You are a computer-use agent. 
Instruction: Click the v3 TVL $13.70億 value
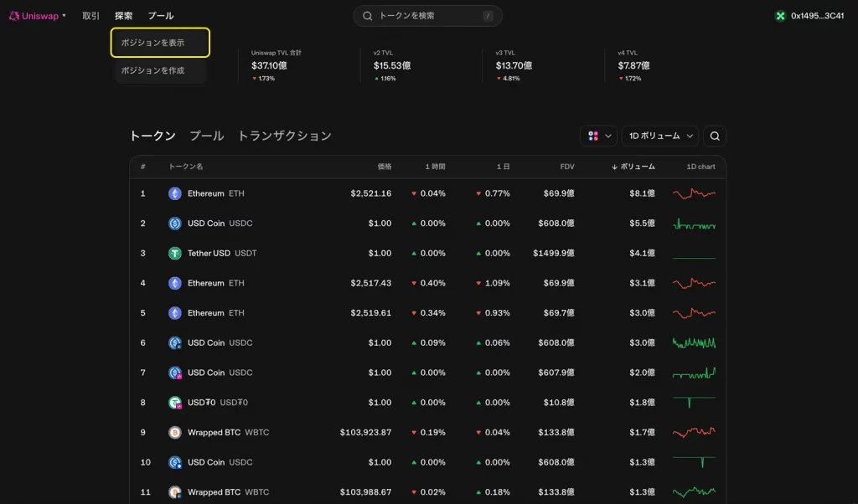514,65
